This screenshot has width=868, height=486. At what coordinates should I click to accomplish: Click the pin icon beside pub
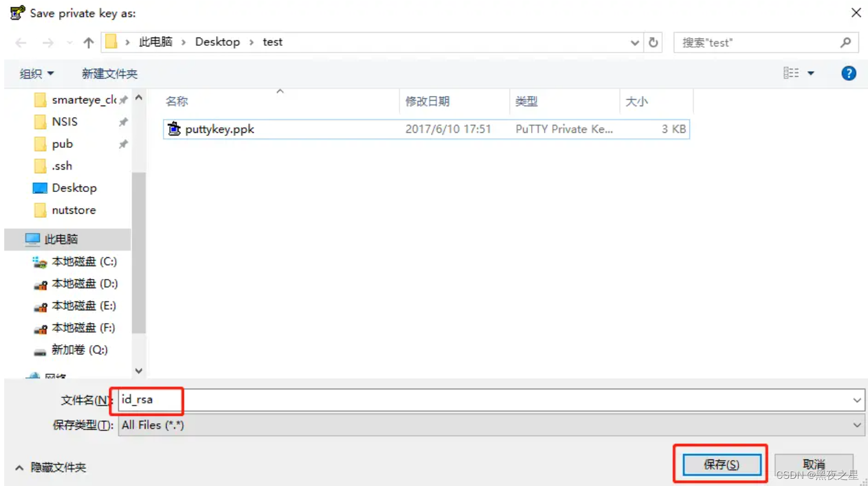point(123,144)
